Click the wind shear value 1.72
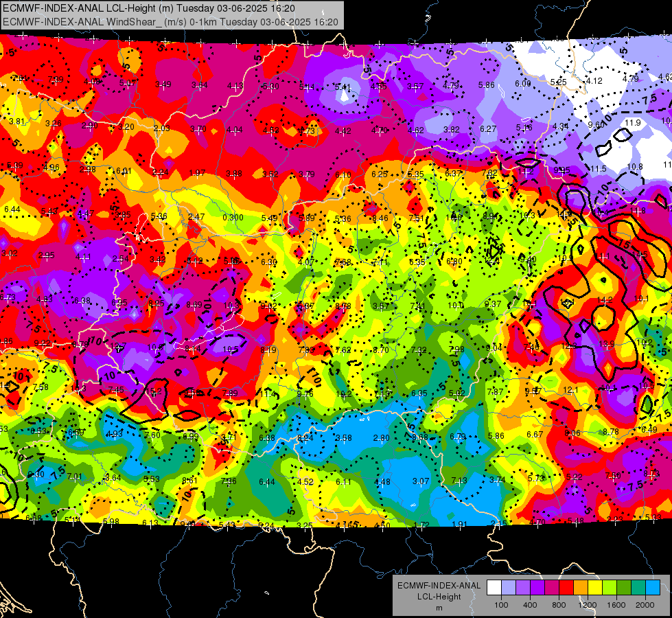Viewport: 672px width, 618px height. (421, 525)
